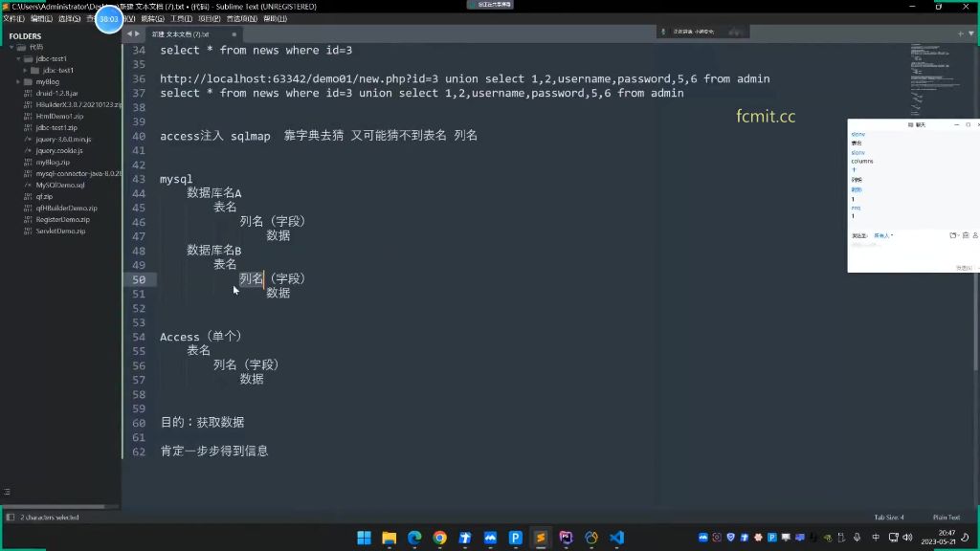Open the 文件(F) menu in Sublime Text
The image size is (980, 551).
[x=13, y=19]
